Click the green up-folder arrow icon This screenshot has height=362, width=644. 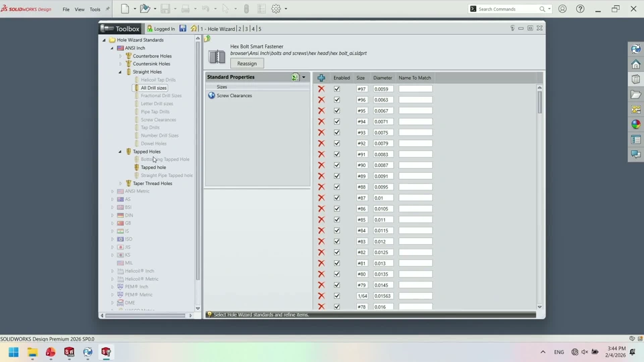pos(207,39)
